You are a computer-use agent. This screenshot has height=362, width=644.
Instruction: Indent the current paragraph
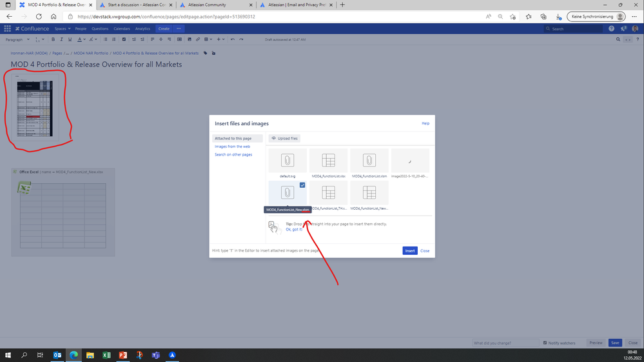[142, 39]
